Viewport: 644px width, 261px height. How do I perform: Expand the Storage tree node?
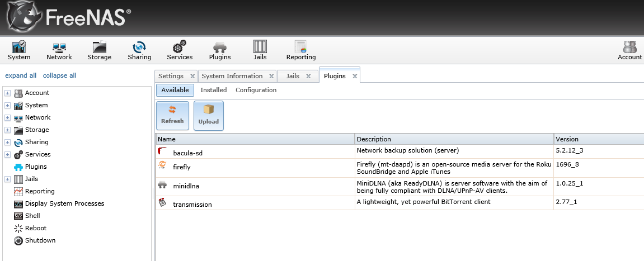click(x=7, y=130)
